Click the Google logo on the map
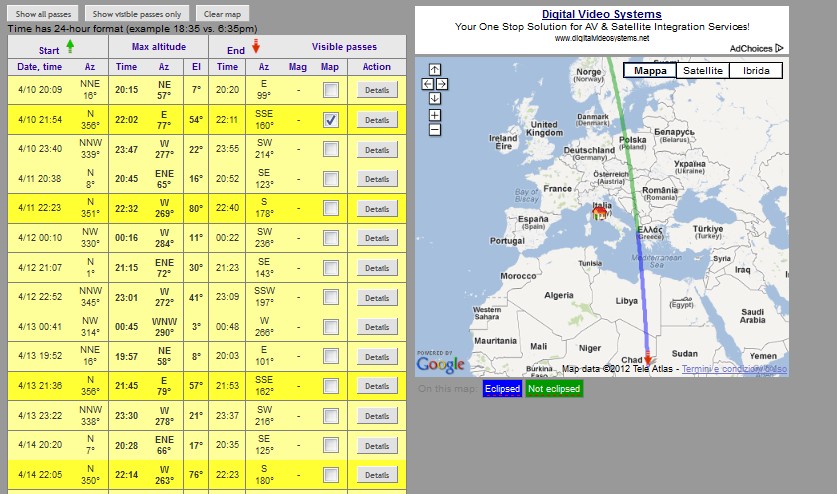Screen dimensions: 837x494 pyautogui.click(x=440, y=364)
